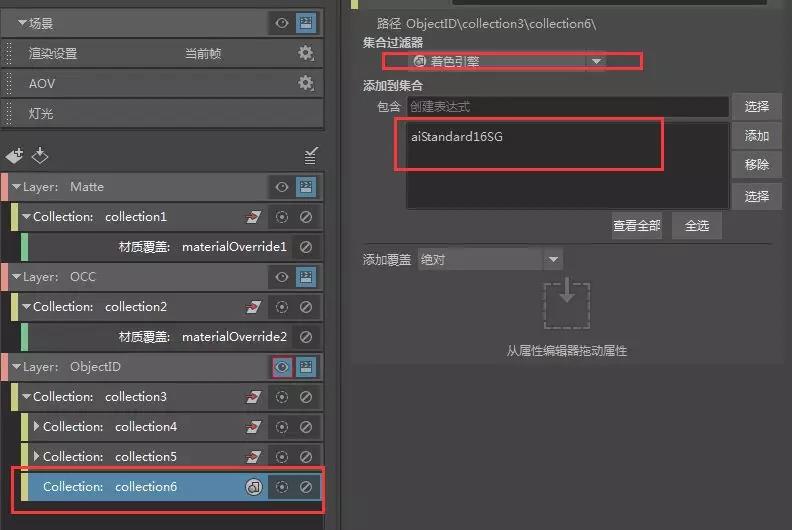Open 绝对 add override dropdown

click(x=490, y=260)
